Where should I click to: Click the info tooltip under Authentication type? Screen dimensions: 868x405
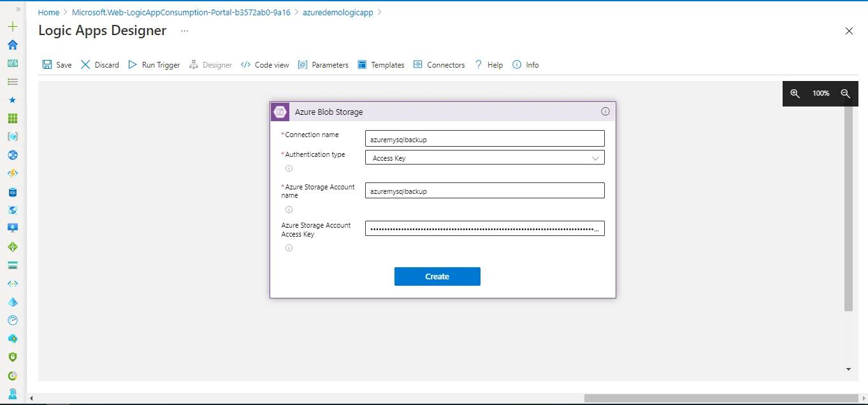coord(289,168)
